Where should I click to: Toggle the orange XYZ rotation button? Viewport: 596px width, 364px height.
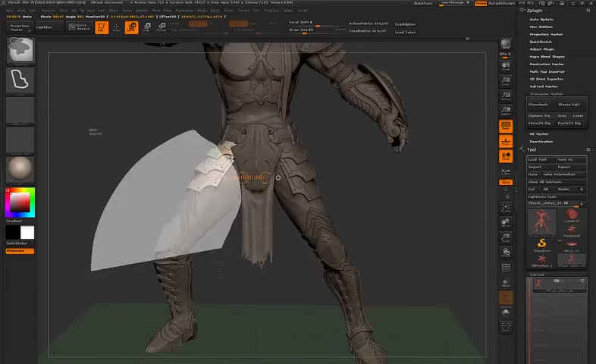506,183
